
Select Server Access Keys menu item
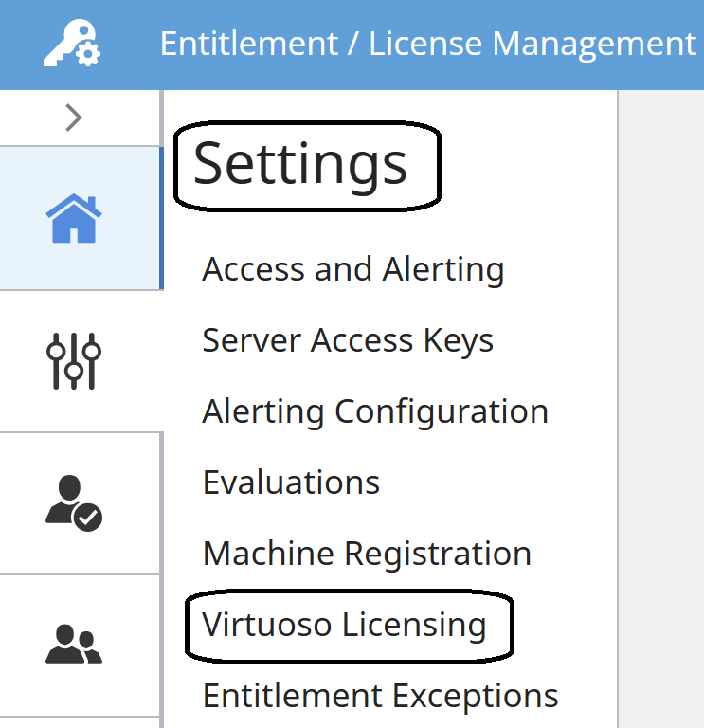click(x=348, y=340)
